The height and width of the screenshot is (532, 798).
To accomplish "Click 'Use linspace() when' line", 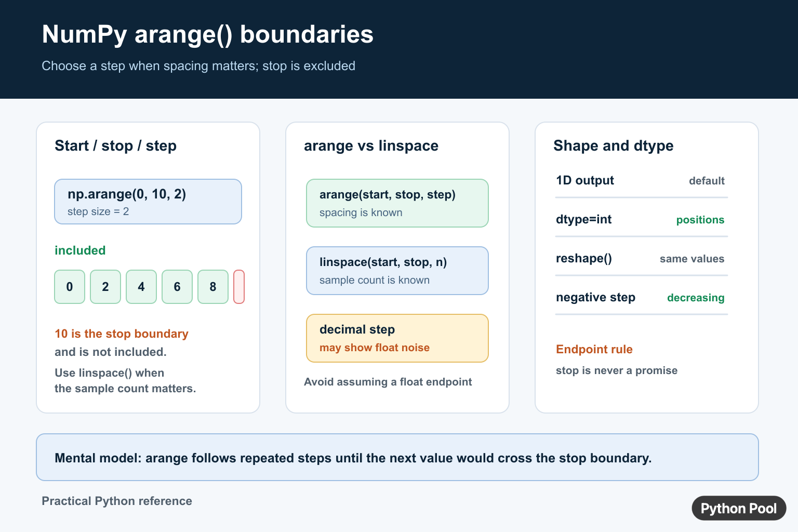I will [109, 373].
